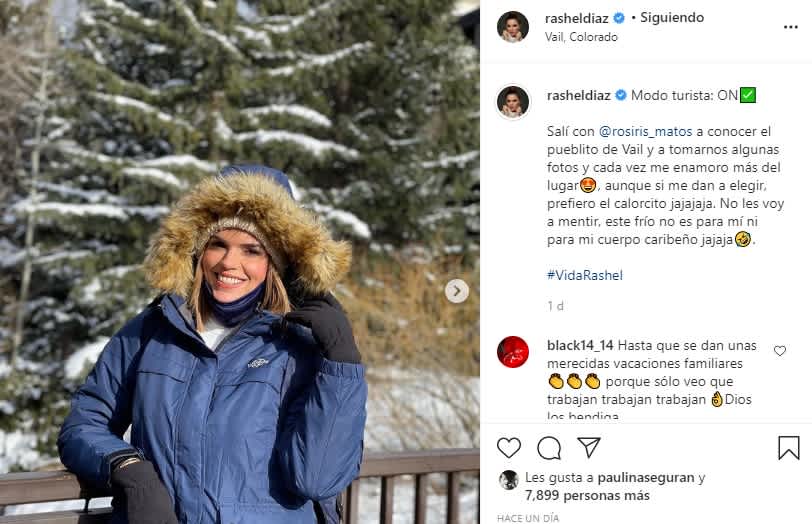Open the HACE UN DÍA timestamp link
This screenshot has height=524, width=812.
click(528, 518)
